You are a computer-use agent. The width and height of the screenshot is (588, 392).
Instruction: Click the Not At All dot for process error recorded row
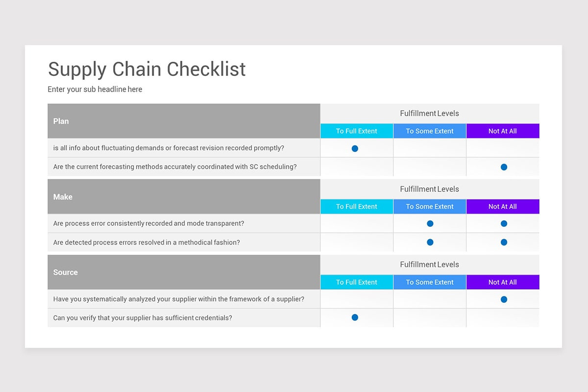click(x=504, y=223)
